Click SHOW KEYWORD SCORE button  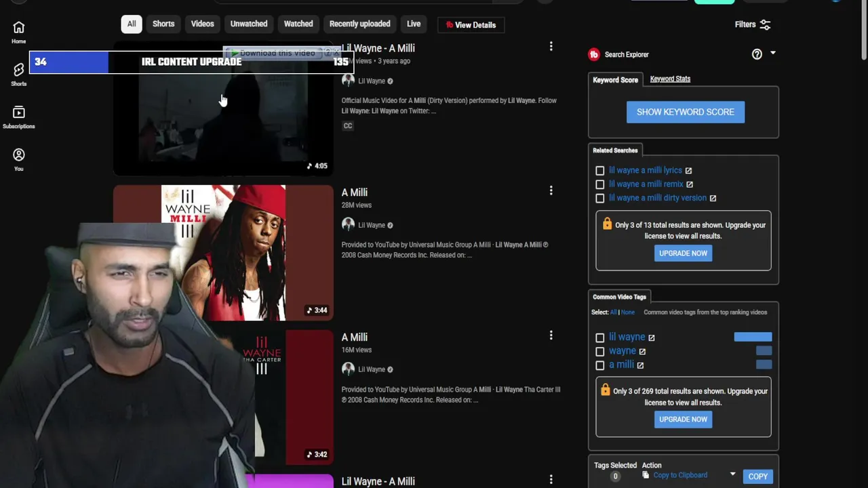(x=685, y=112)
